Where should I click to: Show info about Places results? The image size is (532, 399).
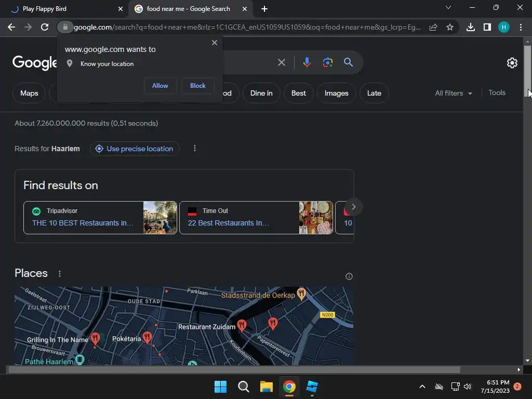coord(349,276)
